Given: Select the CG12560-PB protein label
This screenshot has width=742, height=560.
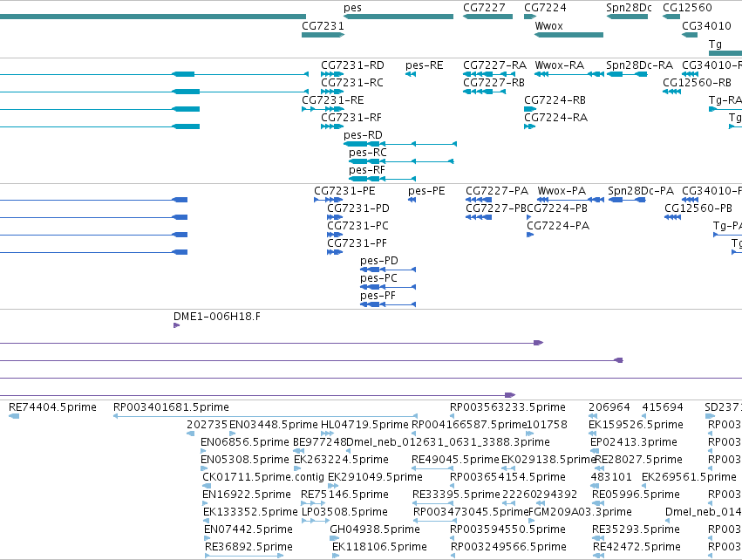Looking at the screenshot, I should tap(698, 208).
